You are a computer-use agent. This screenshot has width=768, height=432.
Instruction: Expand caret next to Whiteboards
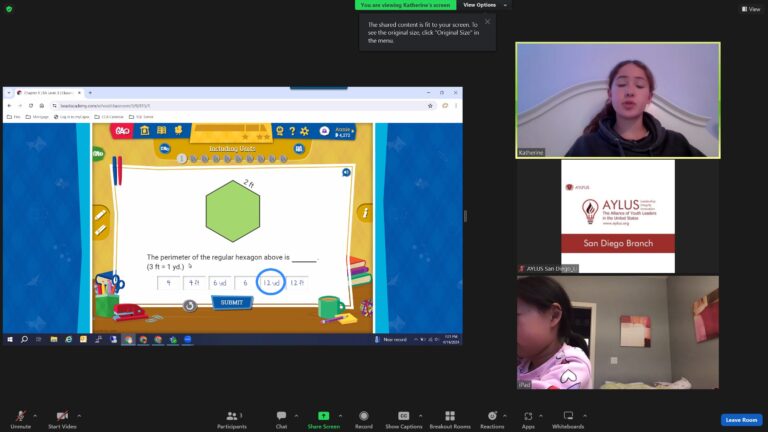pos(585,416)
